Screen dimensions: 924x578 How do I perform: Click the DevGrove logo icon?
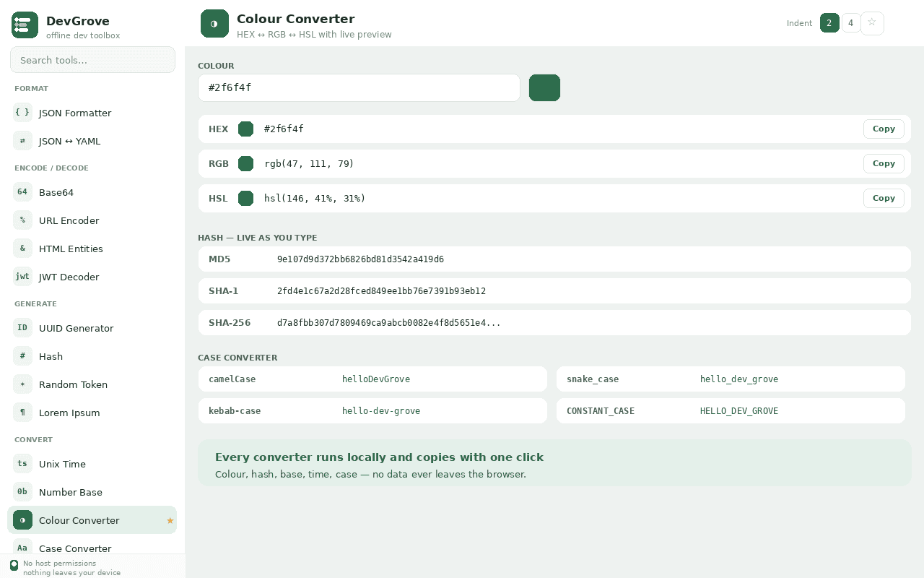(25, 25)
